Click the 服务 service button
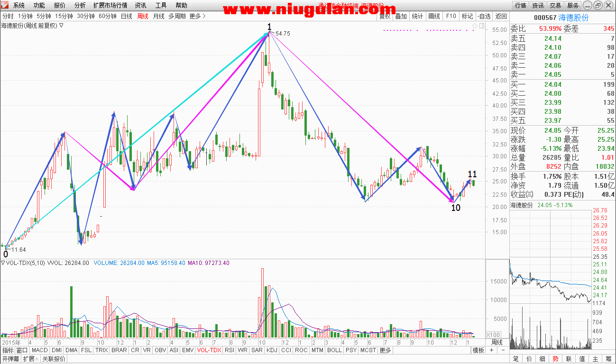 (573, 5)
